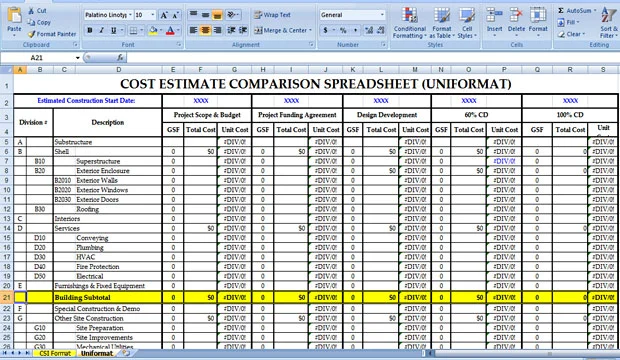Switch to the CSI Format sheet tab
Viewport: 620px width, 360px height.
pyautogui.click(x=55, y=353)
